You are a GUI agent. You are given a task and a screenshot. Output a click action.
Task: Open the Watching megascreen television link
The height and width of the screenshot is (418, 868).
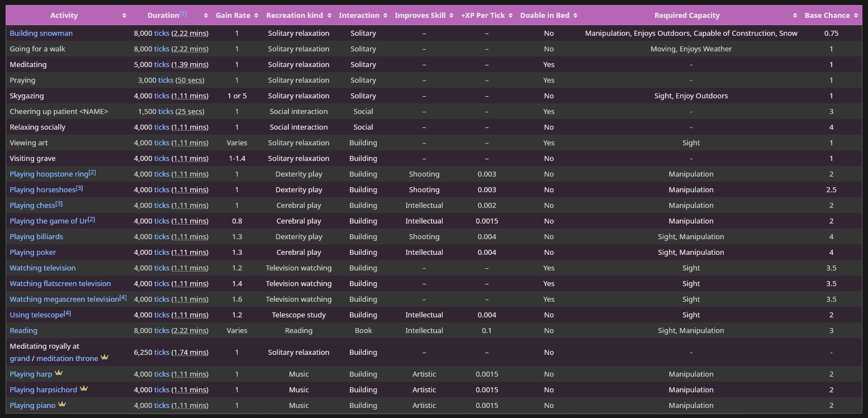pos(64,300)
